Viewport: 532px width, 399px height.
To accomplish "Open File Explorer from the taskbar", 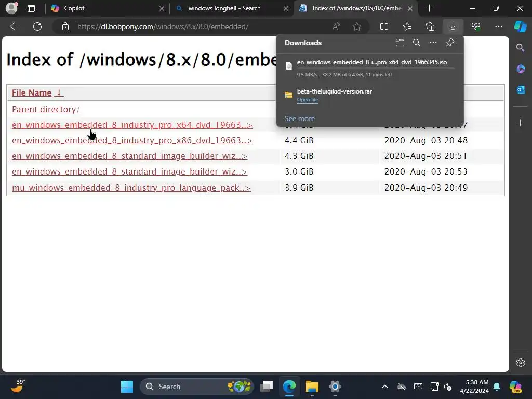I will (x=312, y=387).
